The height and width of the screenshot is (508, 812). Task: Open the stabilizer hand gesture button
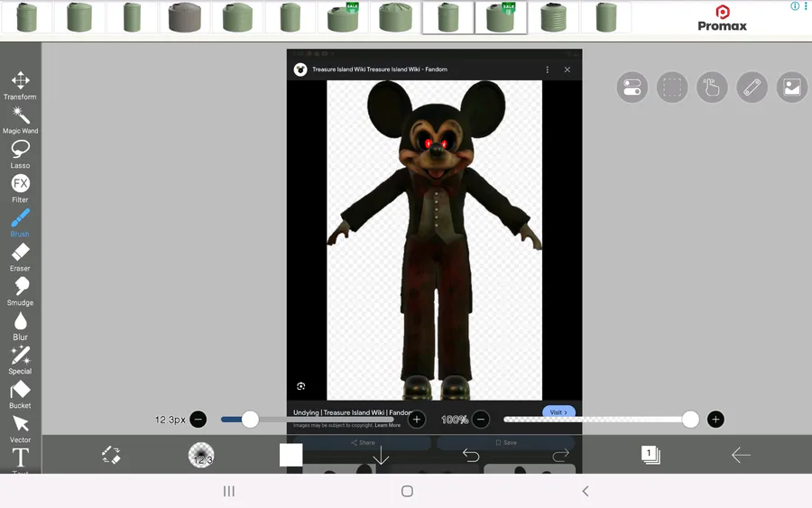pos(712,87)
